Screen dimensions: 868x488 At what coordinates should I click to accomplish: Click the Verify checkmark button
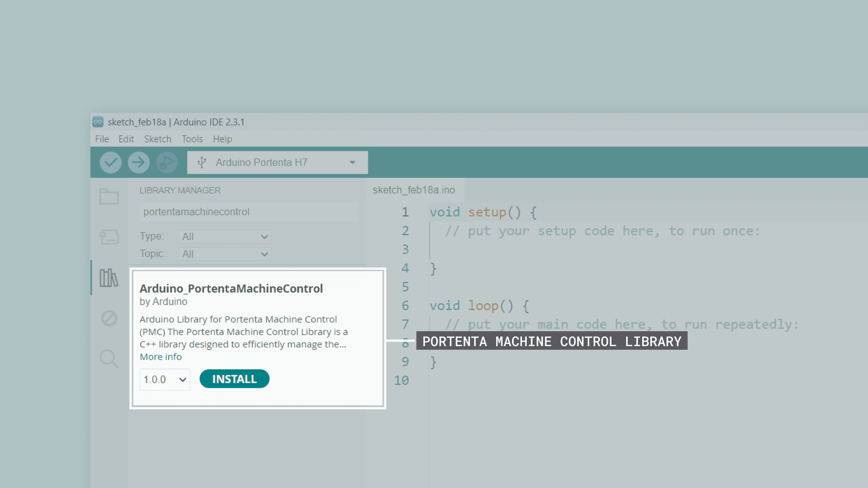pyautogui.click(x=111, y=162)
